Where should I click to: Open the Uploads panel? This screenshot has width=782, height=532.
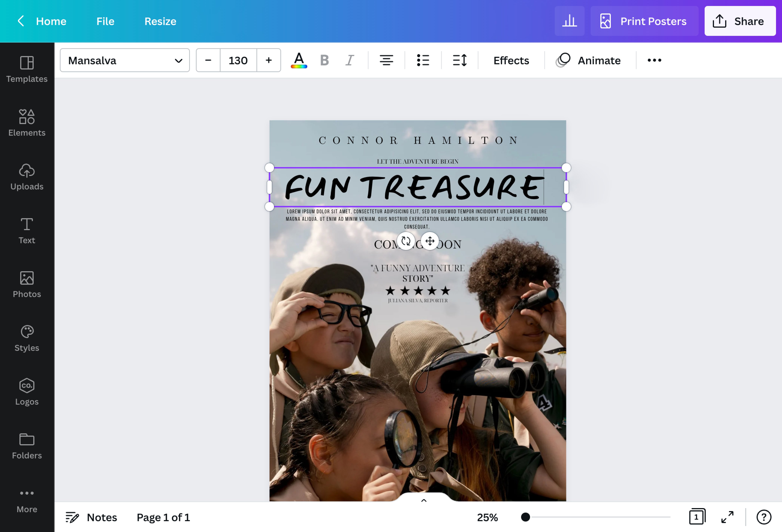pos(27,177)
